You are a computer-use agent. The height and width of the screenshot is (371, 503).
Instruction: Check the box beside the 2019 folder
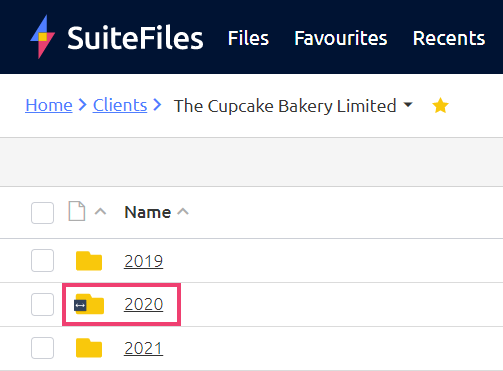point(42,260)
